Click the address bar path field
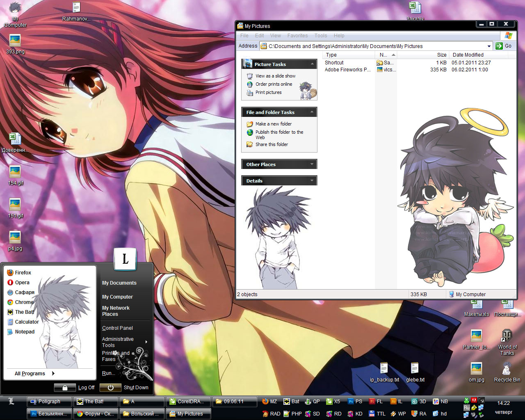This screenshot has width=525, height=420. click(372, 46)
